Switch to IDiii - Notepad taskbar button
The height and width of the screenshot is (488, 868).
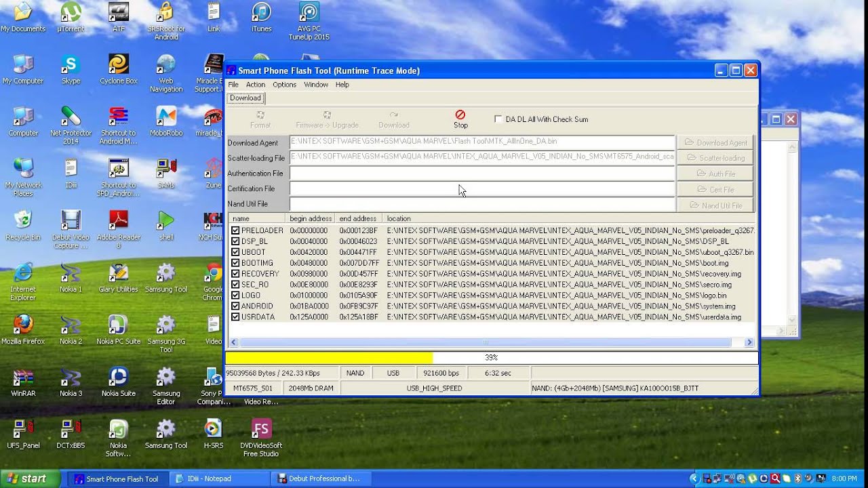coord(220,479)
